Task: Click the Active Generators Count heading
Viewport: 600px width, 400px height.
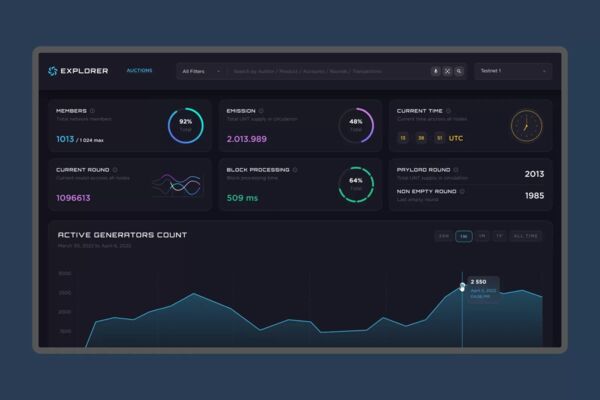Action: point(122,235)
